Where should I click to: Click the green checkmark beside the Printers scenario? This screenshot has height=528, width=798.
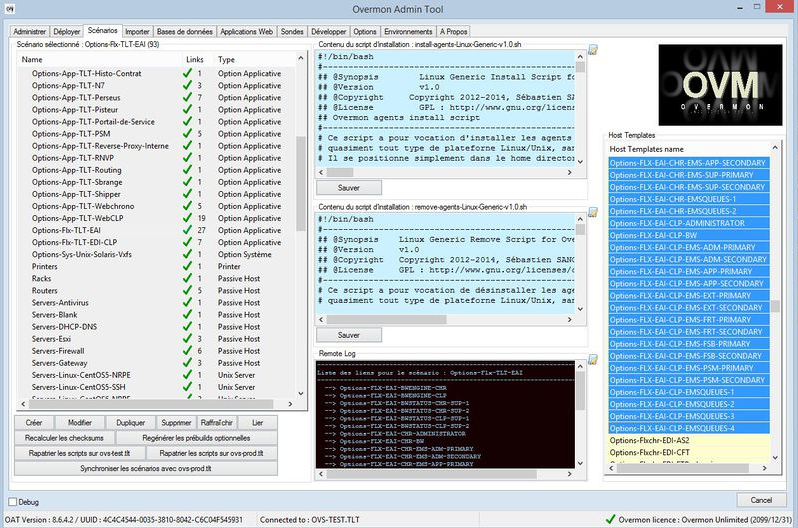click(187, 267)
